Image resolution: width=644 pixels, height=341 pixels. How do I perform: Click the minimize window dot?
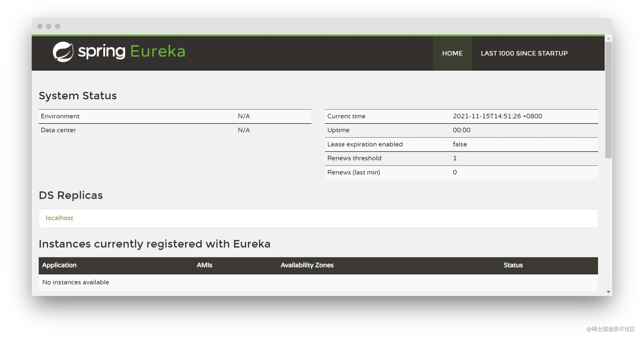[48, 26]
